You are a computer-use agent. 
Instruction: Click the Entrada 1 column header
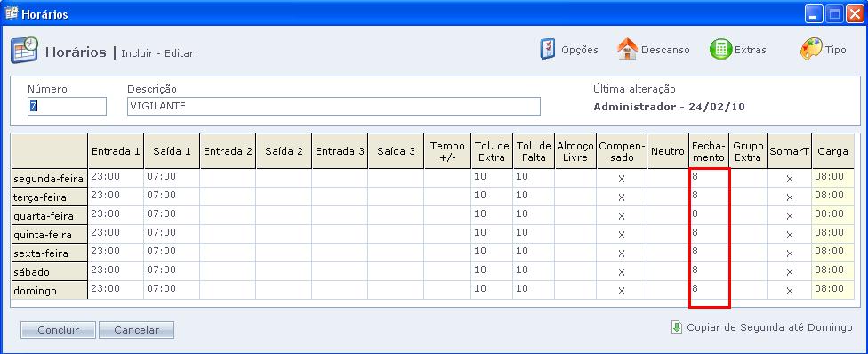[116, 150]
